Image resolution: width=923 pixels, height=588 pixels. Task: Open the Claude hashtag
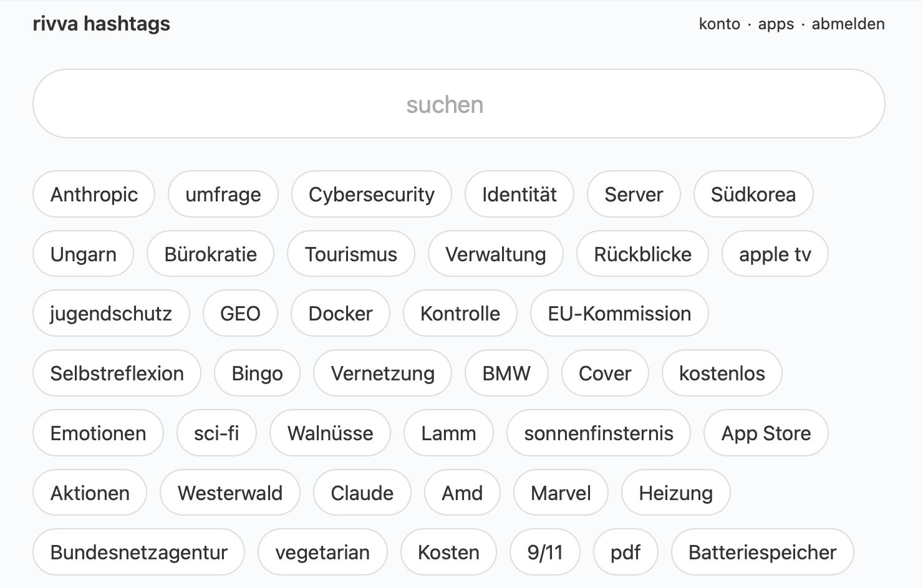coord(362,493)
